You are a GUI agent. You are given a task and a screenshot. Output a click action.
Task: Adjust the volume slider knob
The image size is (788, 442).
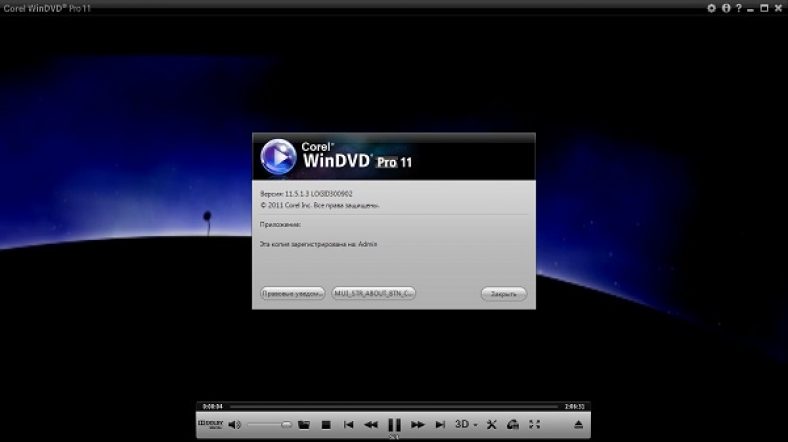click(286, 424)
